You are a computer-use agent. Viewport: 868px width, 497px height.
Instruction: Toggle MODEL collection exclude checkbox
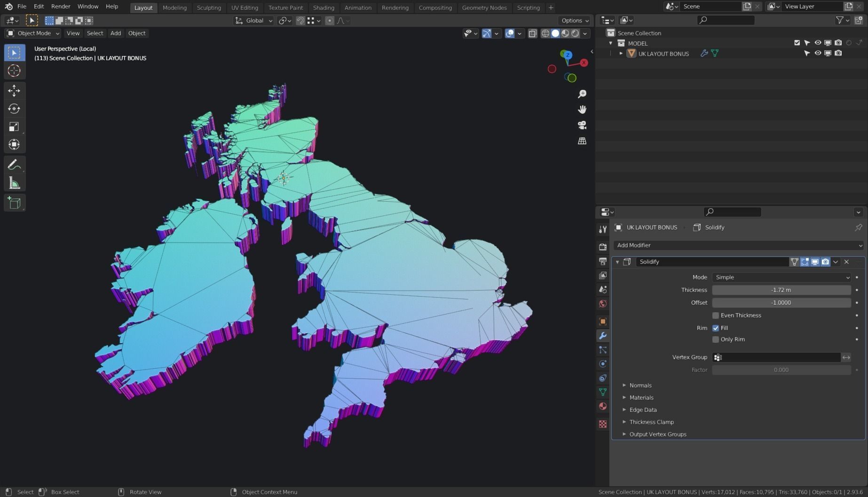click(797, 43)
